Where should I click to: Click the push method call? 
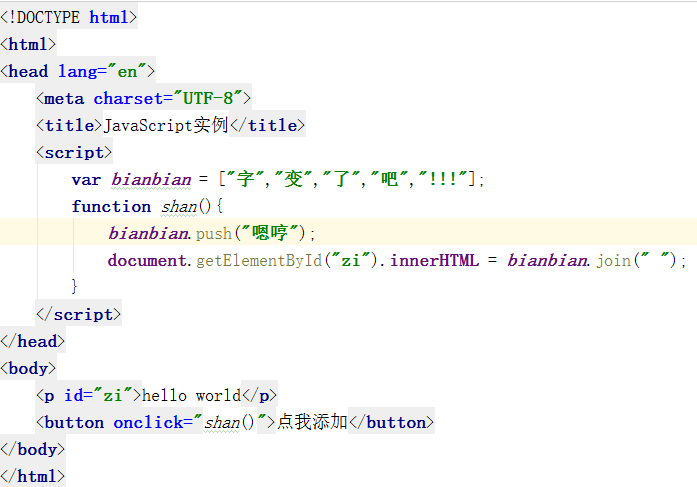point(213,233)
